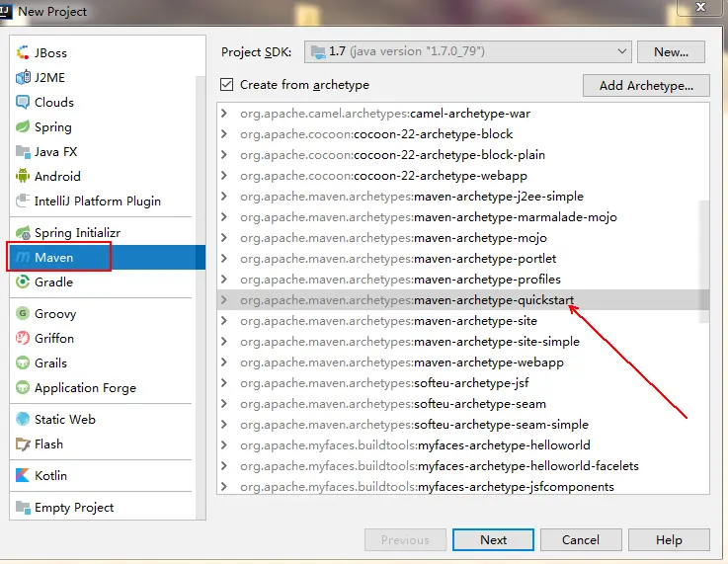The image size is (728, 564).
Task: Click the Help button
Action: coord(669,540)
